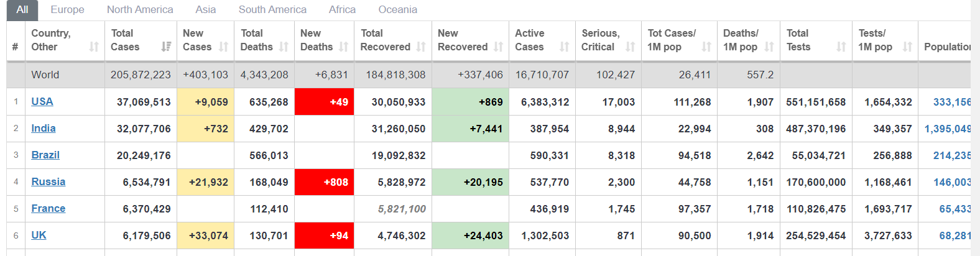Open the France country link
This screenshot has width=980, height=256.
pos(49,208)
